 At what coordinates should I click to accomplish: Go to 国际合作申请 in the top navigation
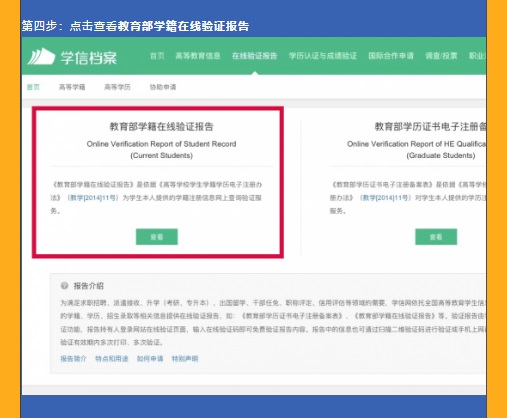pyautogui.click(x=391, y=56)
